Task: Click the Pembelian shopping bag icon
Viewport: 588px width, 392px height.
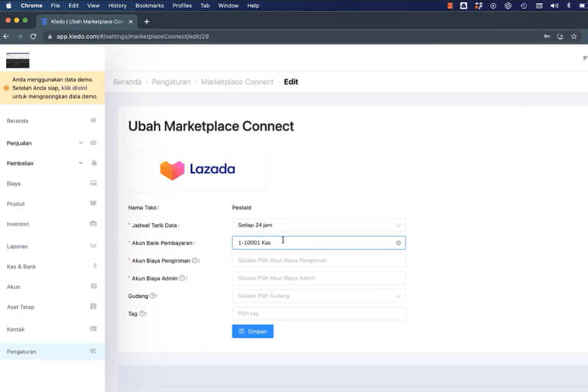Action: click(x=94, y=163)
